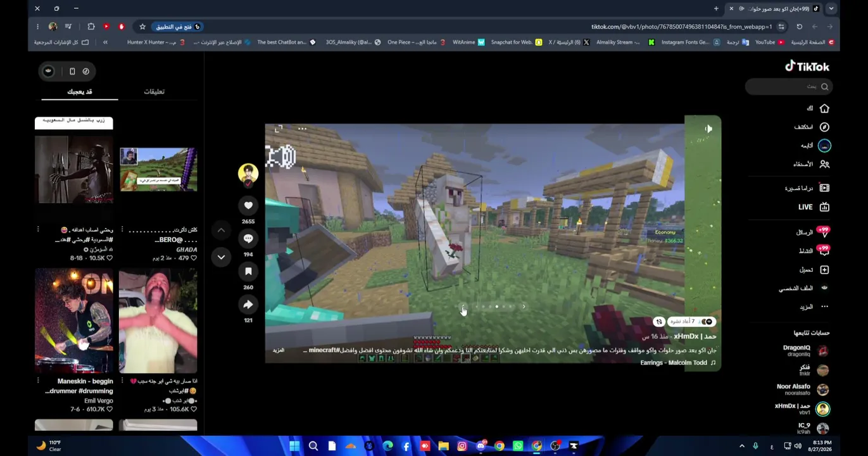Open Windows taskbar search

(x=313, y=446)
